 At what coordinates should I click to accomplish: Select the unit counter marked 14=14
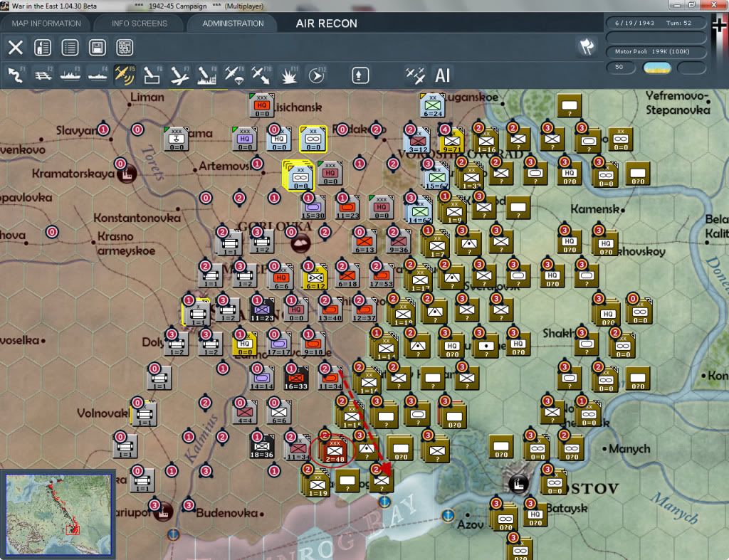point(262,378)
